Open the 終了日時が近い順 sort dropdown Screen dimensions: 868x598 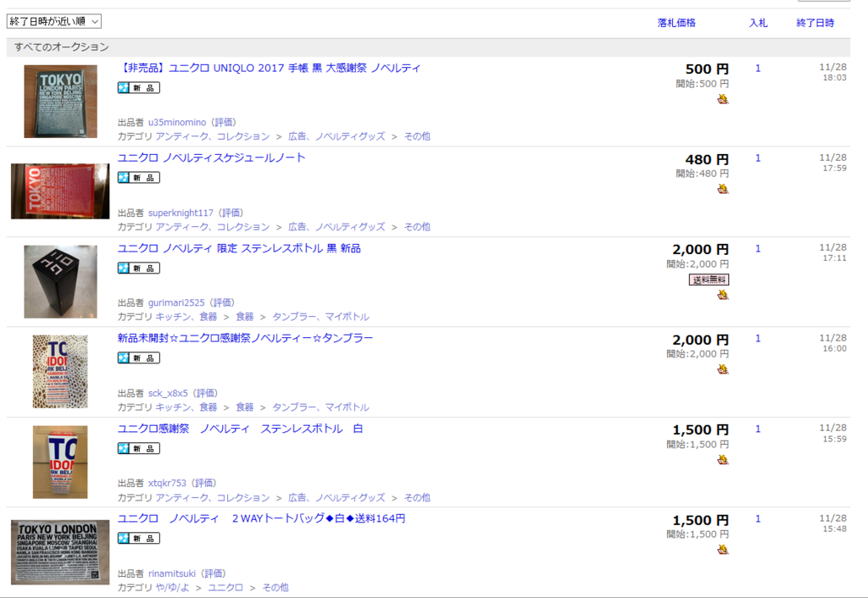pyautogui.click(x=54, y=21)
